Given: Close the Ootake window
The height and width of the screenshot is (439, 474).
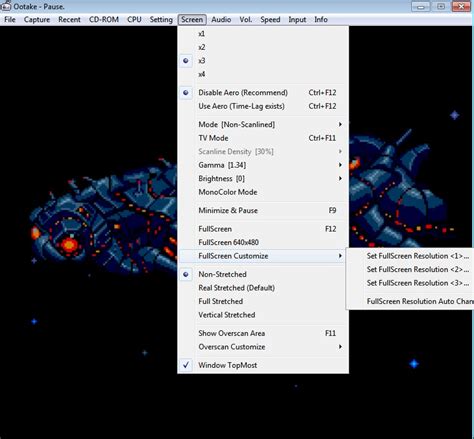Looking at the screenshot, I should pos(461,6).
